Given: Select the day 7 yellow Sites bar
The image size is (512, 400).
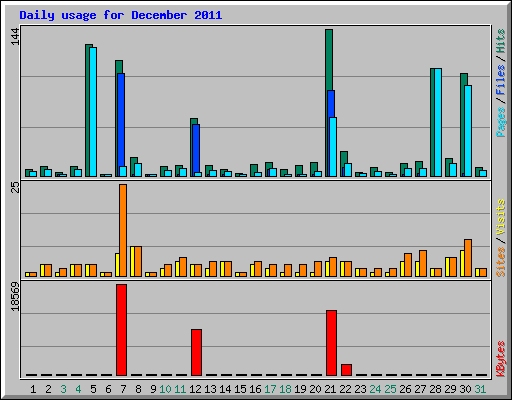Looking at the screenshot, I should [x=117, y=265].
